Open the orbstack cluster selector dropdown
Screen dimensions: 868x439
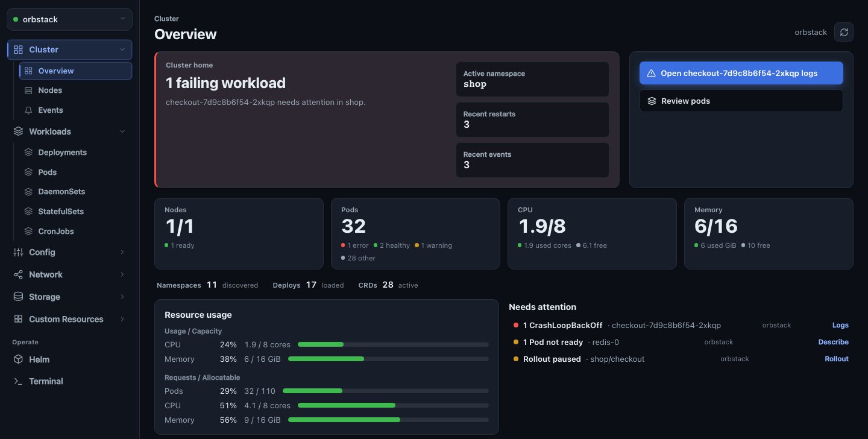(69, 19)
